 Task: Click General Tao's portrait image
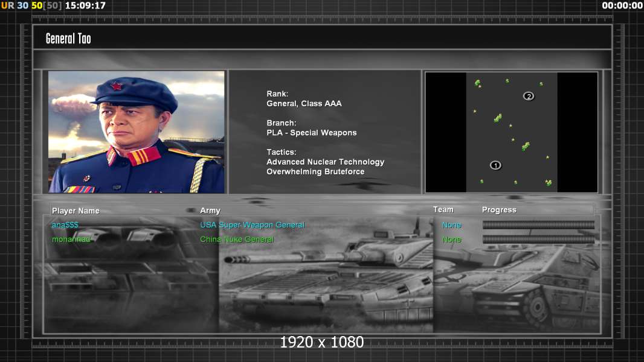tap(137, 132)
